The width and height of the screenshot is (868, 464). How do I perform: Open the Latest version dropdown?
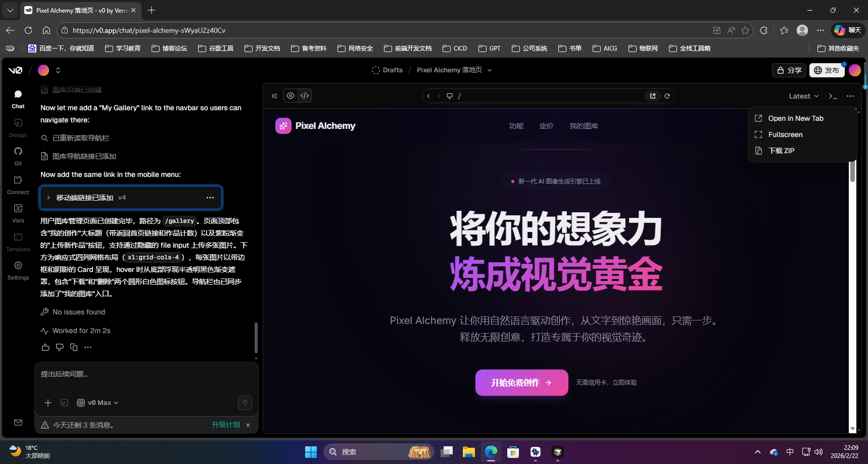tap(803, 96)
